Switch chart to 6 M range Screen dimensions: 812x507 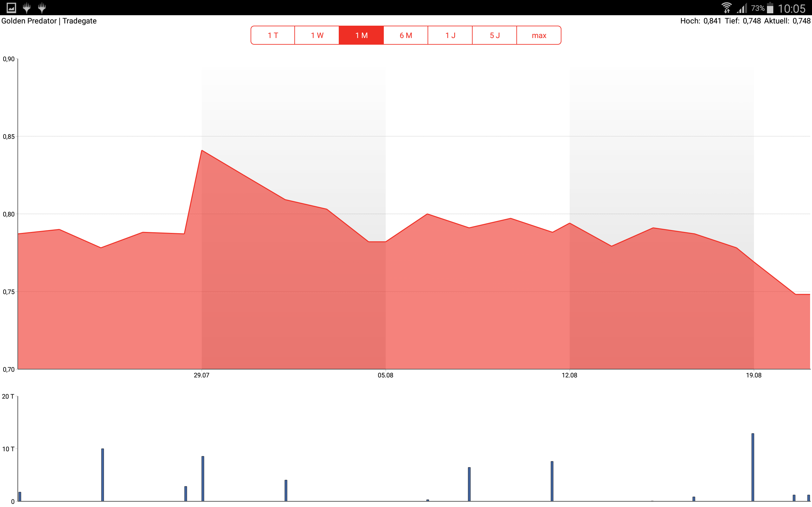(406, 35)
